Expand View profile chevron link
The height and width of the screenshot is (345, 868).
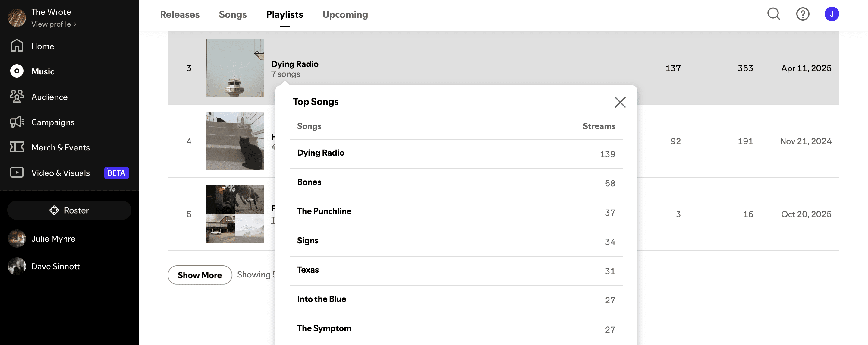[x=54, y=24]
